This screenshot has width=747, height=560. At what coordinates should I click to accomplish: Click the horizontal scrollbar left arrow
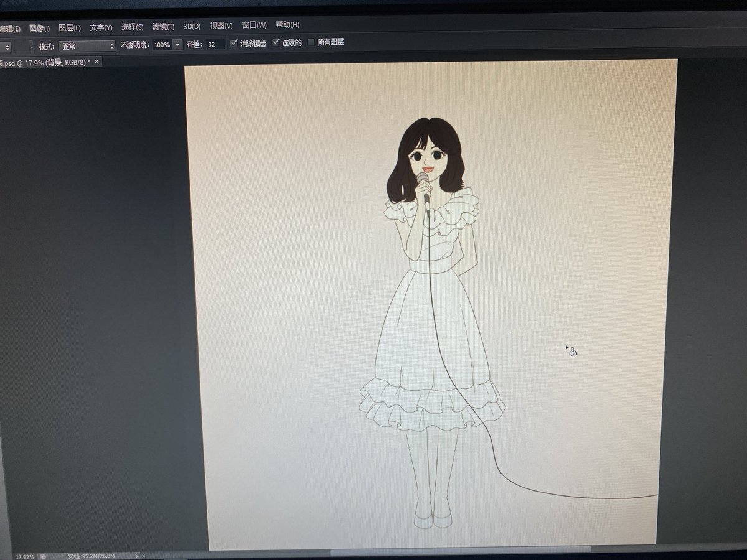click(x=144, y=555)
